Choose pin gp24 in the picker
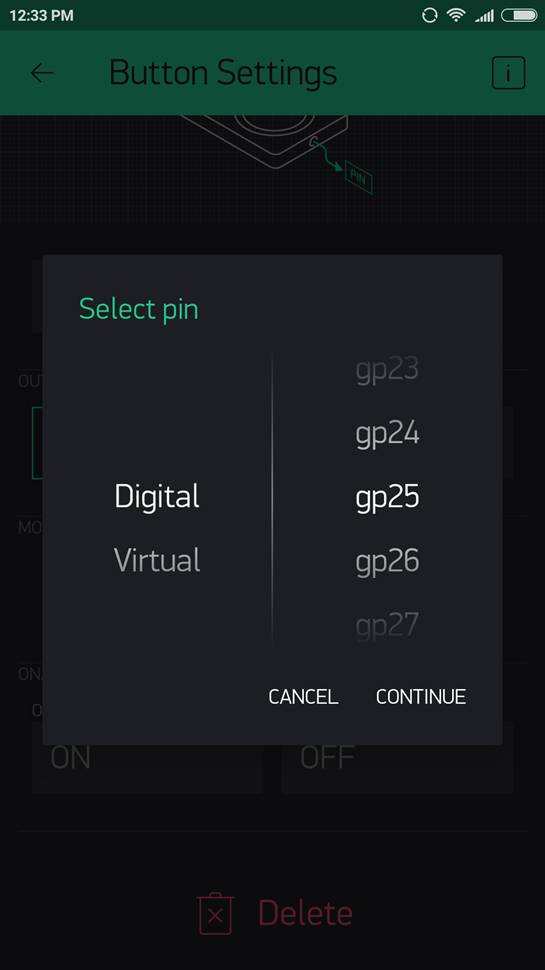Viewport: 545px width, 970px height. (387, 434)
